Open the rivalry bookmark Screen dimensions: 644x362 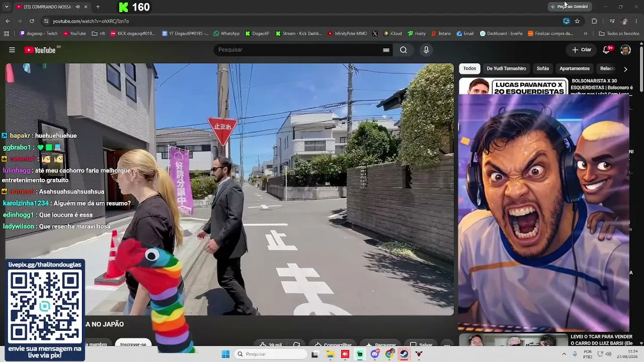pos(417,34)
